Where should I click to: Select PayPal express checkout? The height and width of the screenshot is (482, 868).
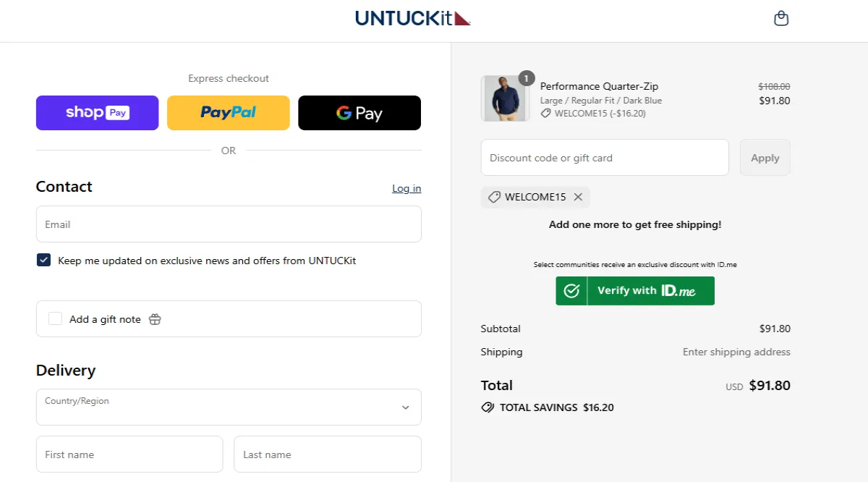228,112
